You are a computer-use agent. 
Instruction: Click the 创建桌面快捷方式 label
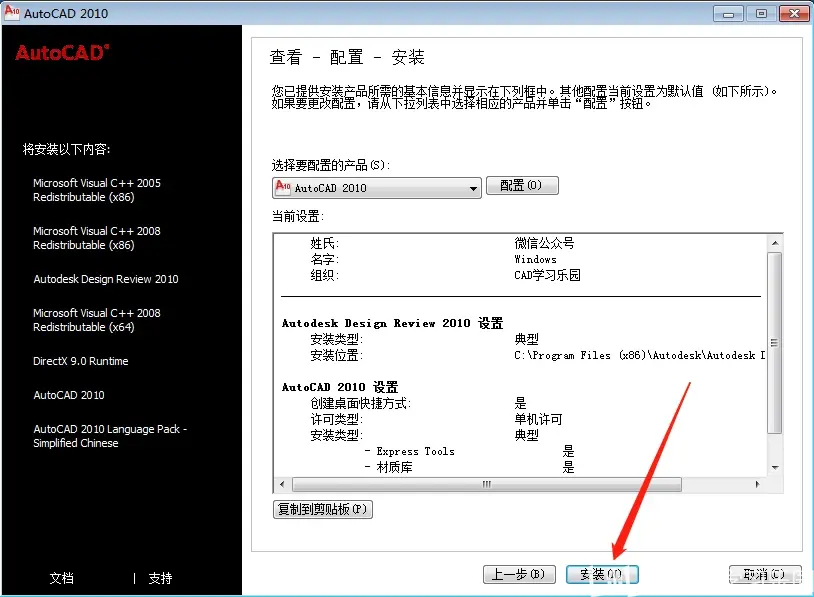coord(361,403)
